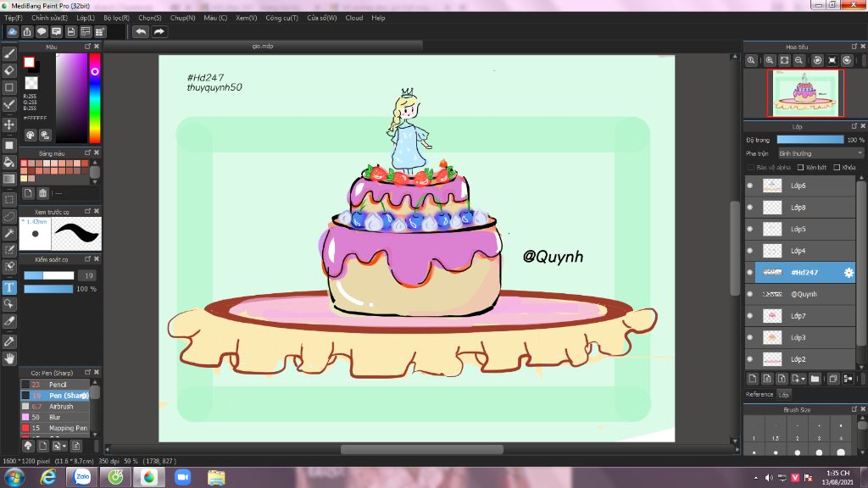This screenshot has width=868, height=488.
Task: Enable the Khóa lock checkbox
Action: tap(837, 167)
